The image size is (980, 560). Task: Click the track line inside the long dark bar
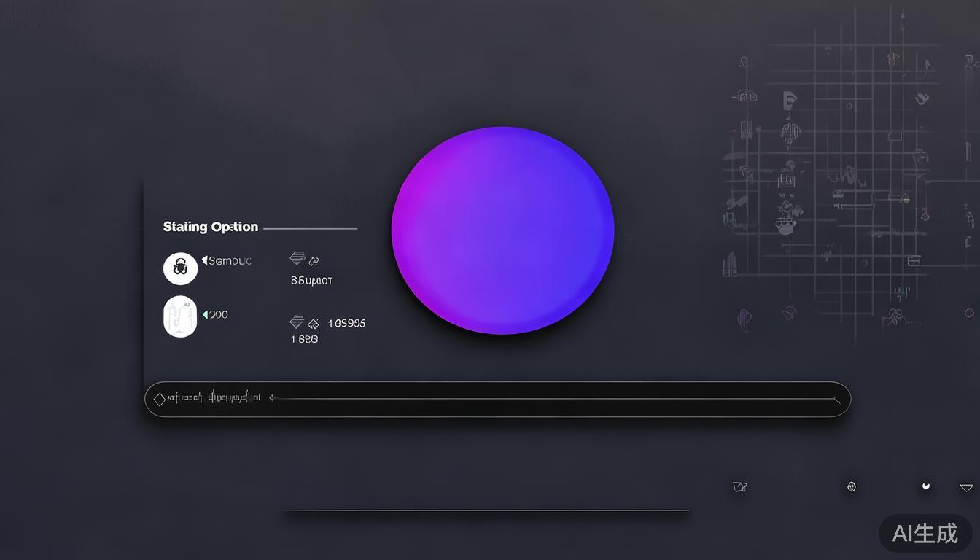click(x=554, y=399)
